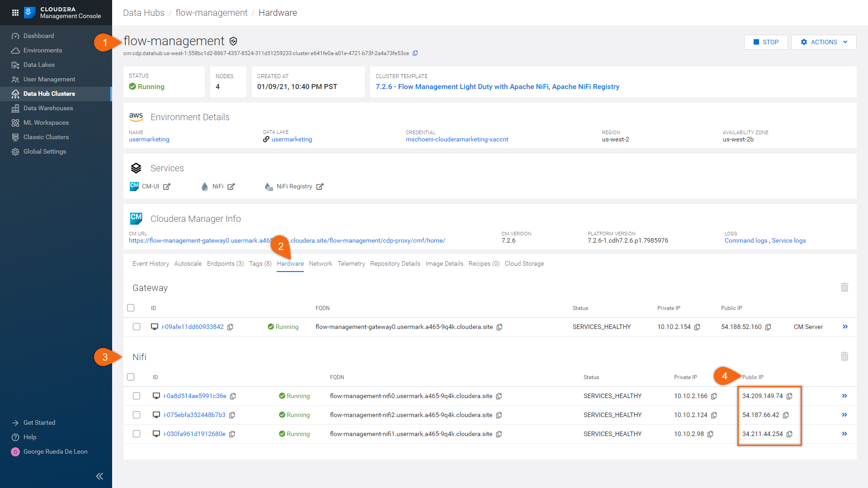Go to Data Hubs breadcrumb
The width and height of the screenshot is (868, 488).
(x=144, y=13)
